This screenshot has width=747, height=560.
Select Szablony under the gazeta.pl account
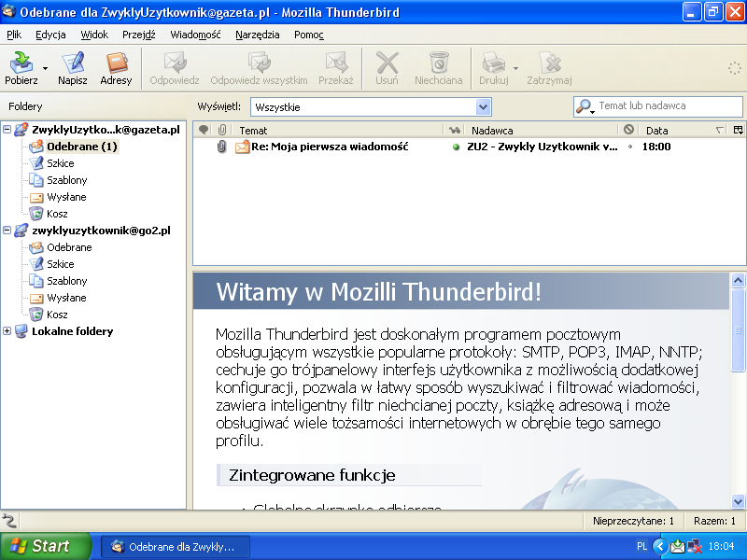[66, 180]
